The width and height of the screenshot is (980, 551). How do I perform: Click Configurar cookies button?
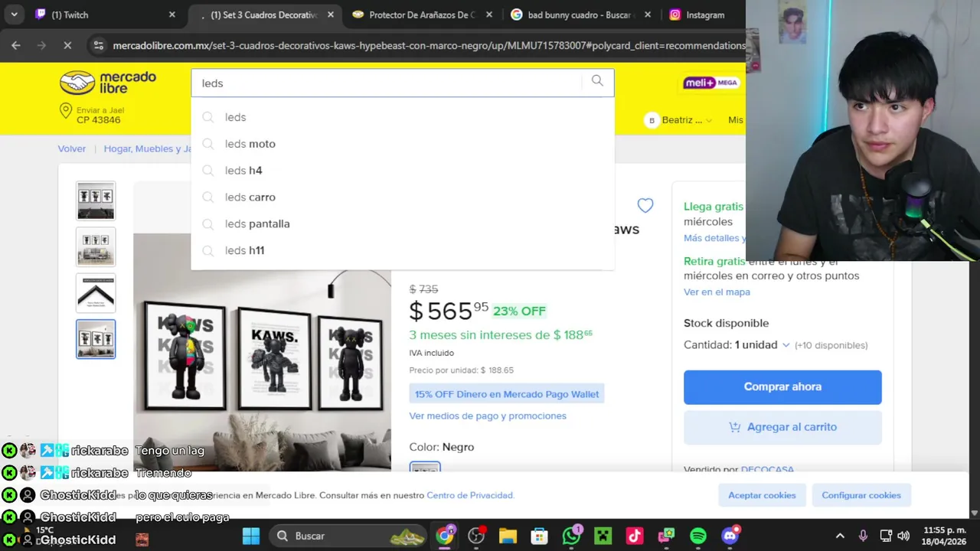[x=861, y=495]
